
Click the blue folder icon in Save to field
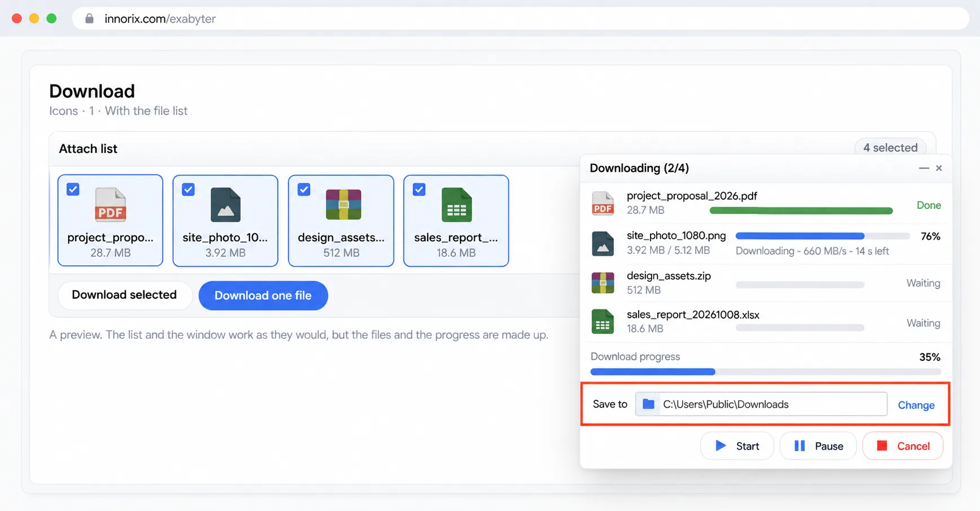[649, 404]
